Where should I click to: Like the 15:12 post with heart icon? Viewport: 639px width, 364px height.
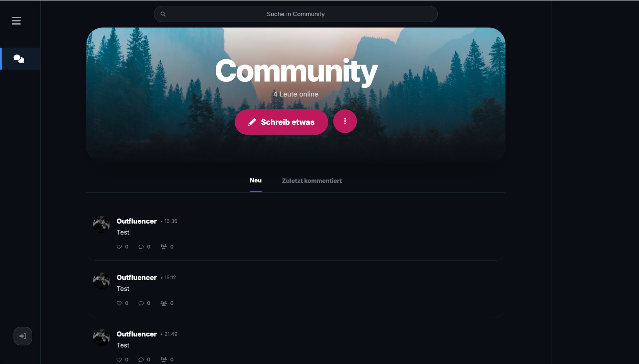(x=119, y=303)
